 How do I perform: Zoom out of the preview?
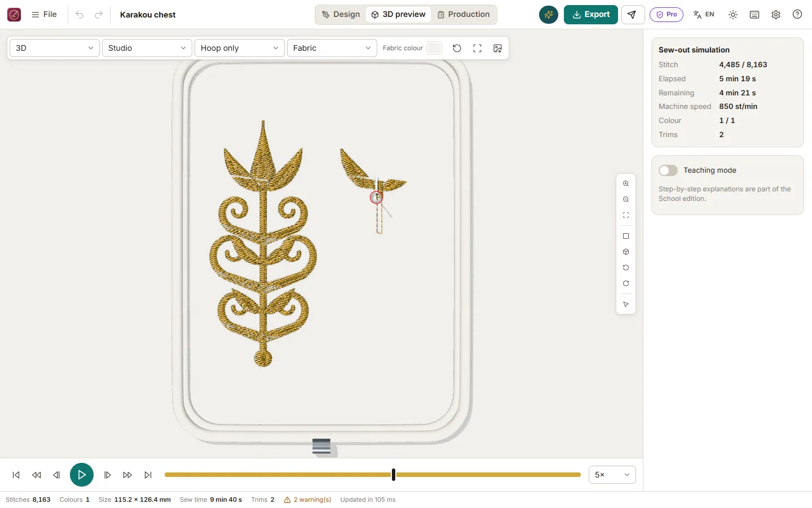pyautogui.click(x=626, y=199)
